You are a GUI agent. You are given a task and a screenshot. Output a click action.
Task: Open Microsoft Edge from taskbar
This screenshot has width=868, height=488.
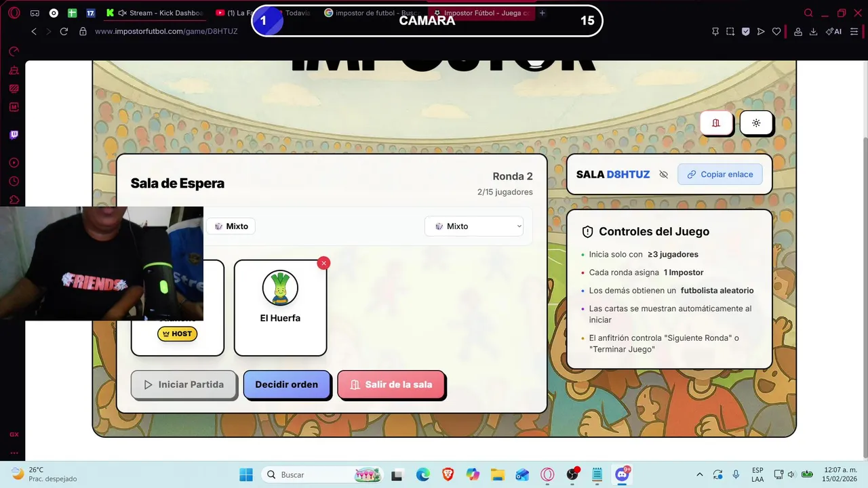click(422, 474)
